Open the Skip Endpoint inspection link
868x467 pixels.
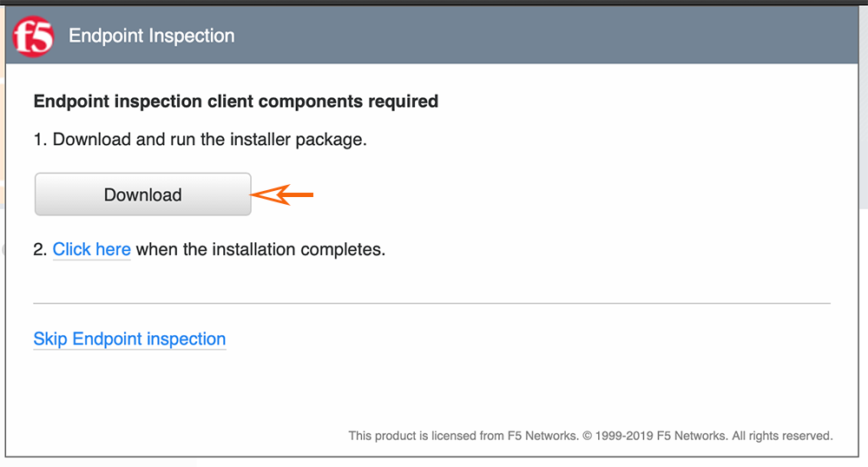click(x=129, y=339)
